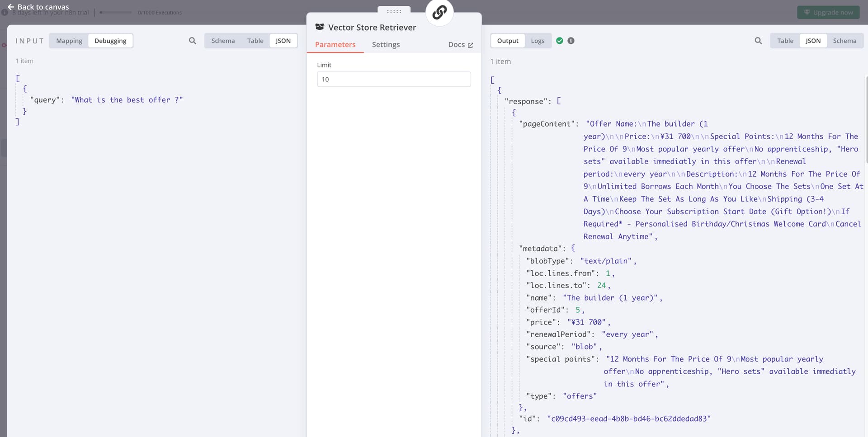
Task: Click the INPUT panel heading
Action: (29, 41)
